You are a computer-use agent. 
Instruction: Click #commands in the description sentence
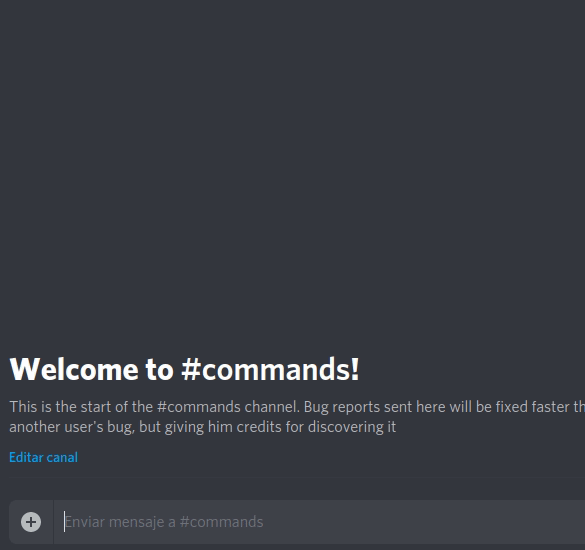[x=198, y=407]
